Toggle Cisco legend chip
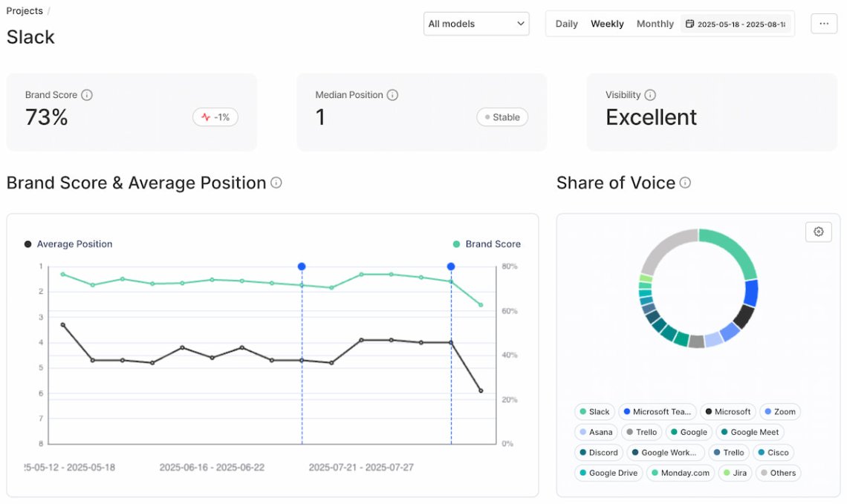The height and width of the screenshot is (504, 847). point(773,453)
